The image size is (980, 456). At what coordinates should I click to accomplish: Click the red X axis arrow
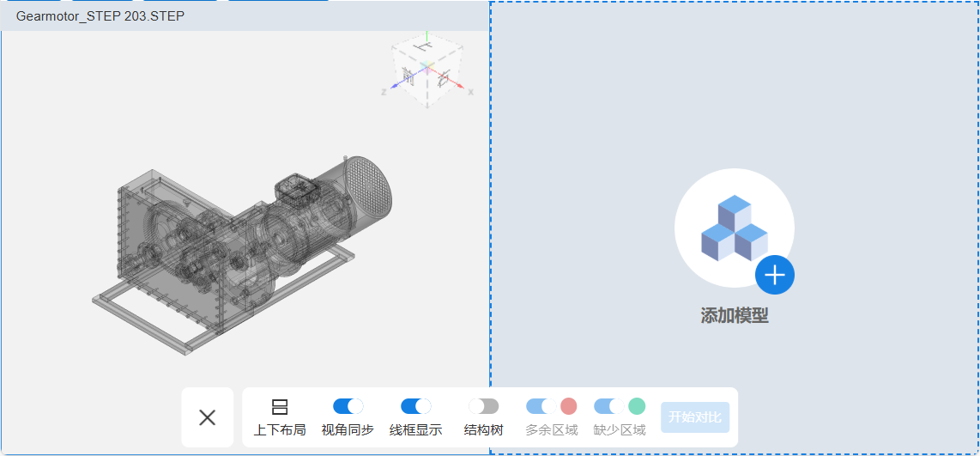[x=462, y=88]
